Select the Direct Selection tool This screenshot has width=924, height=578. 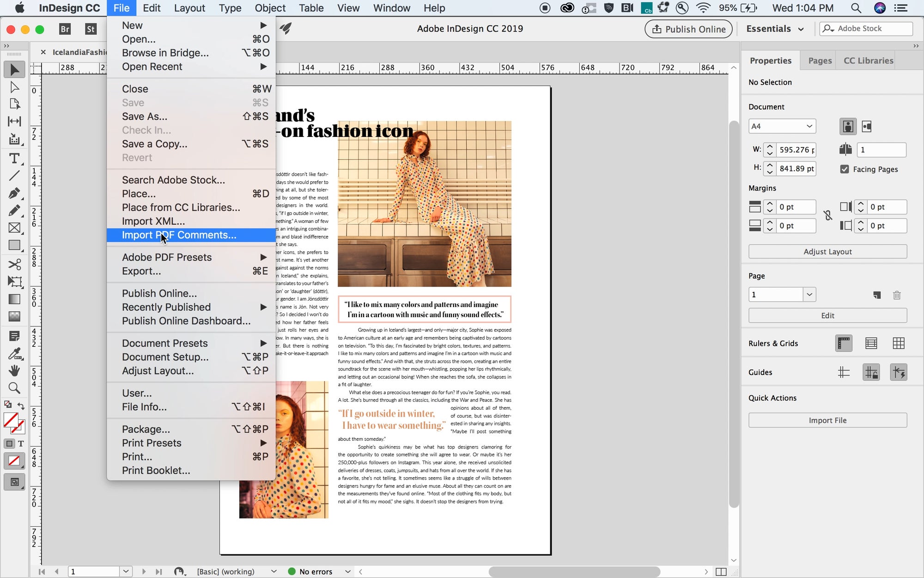(x=14, y=87)
